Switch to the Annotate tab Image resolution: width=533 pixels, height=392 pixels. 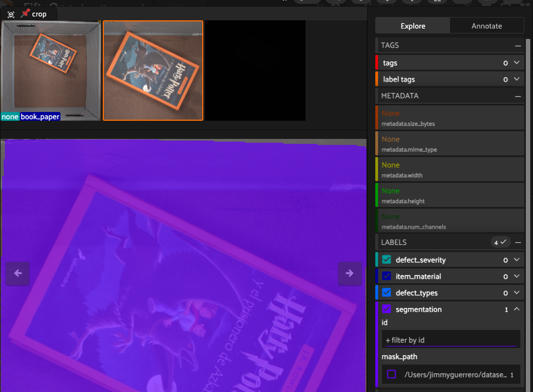point(486,26)
